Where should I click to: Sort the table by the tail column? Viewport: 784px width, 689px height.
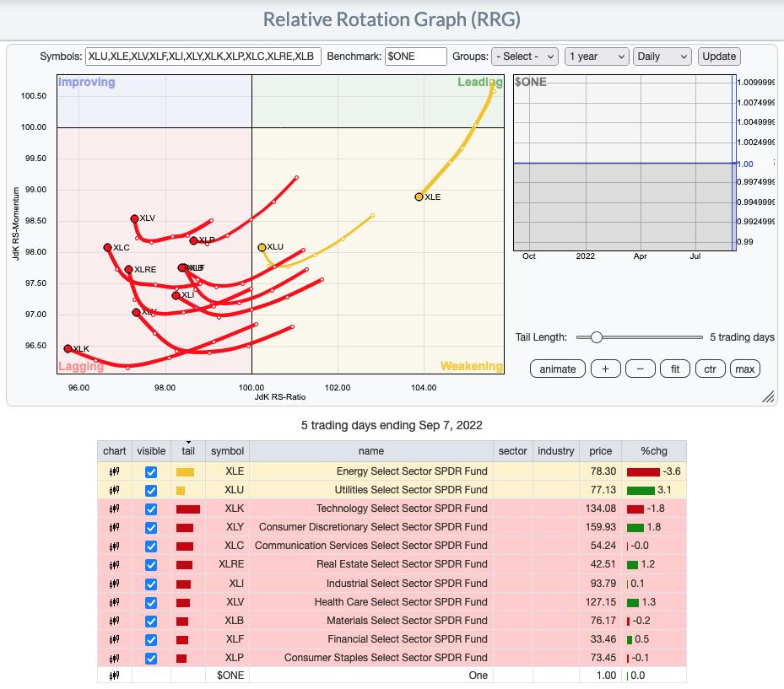point(188,451)
